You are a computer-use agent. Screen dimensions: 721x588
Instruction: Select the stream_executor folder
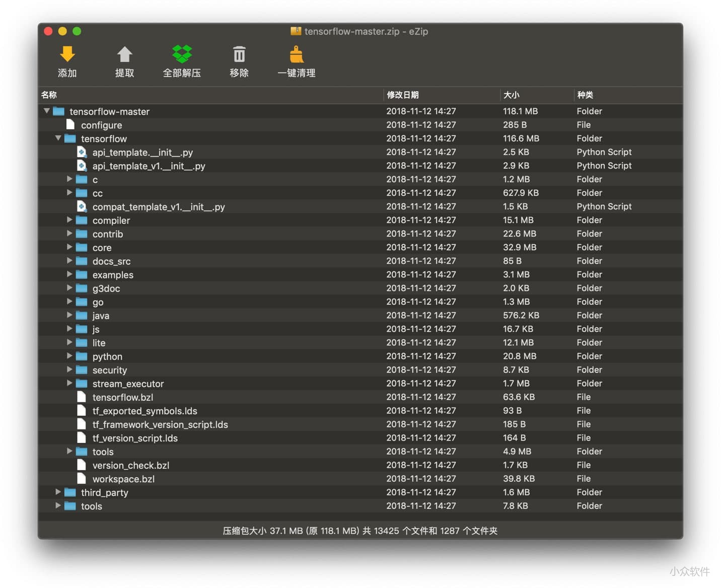pos(128,384)
